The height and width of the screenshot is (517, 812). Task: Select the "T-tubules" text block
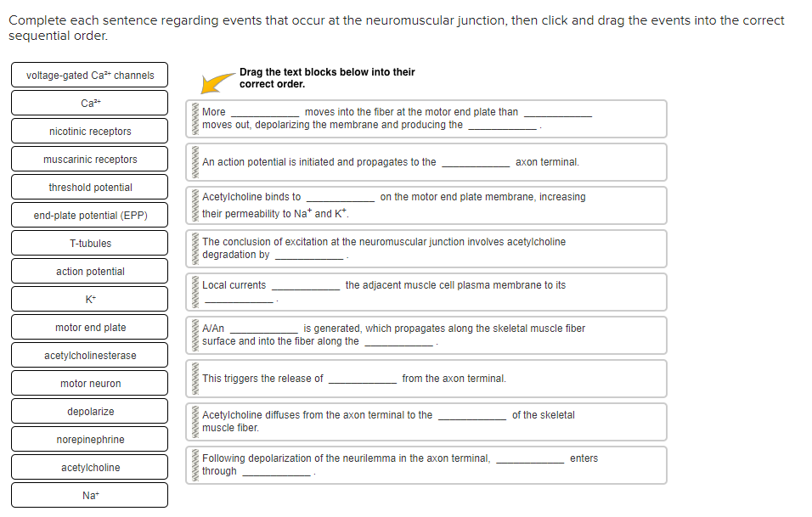[88, 243]
